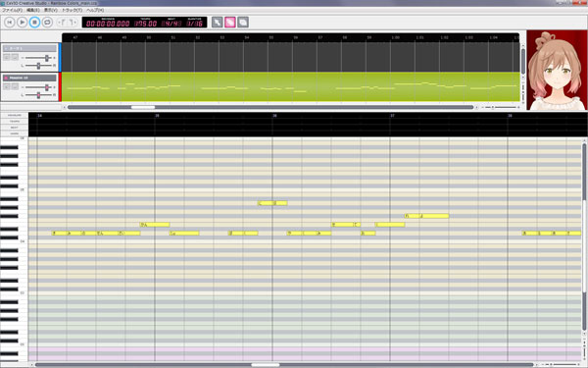Click the character portrait of the singer
This screenshot has width=588, height=368.
click(x=557, y=71)
